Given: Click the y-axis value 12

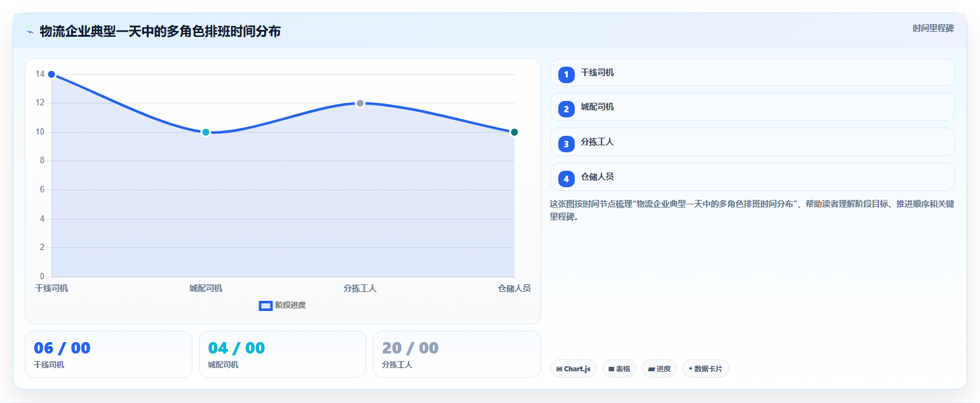Looking at the screenshot, I should tap(40, 103).
